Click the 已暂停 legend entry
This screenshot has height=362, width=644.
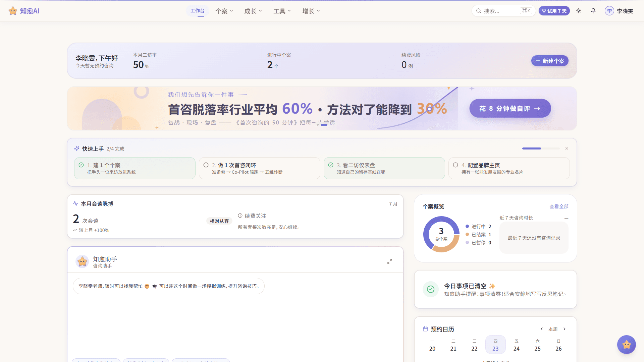pyautogui.click(x=478, y=243)
